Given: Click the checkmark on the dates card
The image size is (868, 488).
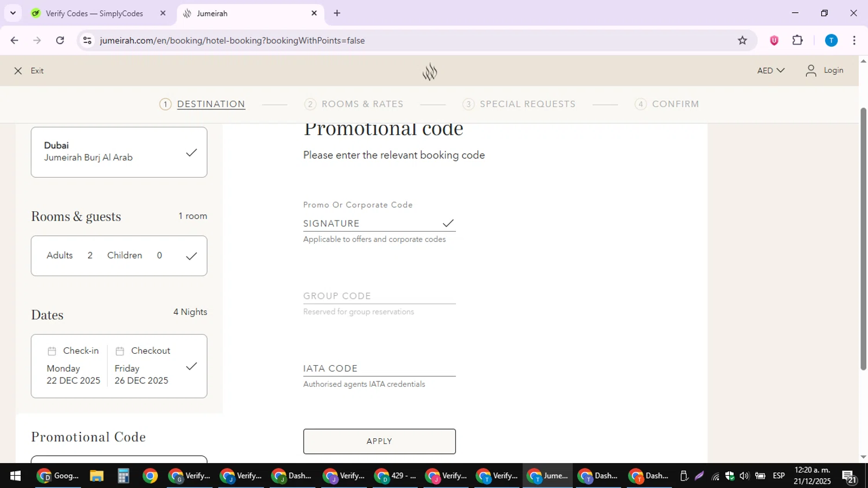Looking at the screenshot, I should [x=192, y=366].
